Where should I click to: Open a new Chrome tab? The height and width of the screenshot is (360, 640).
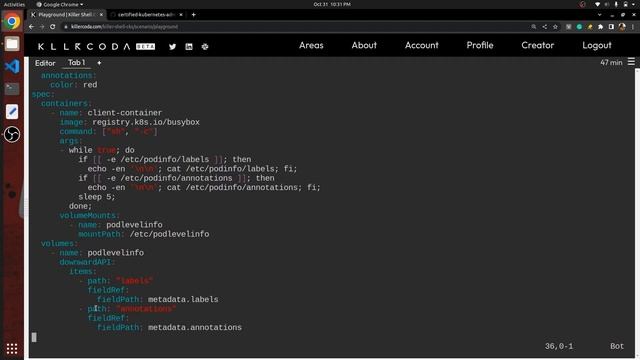click(193, 15)
